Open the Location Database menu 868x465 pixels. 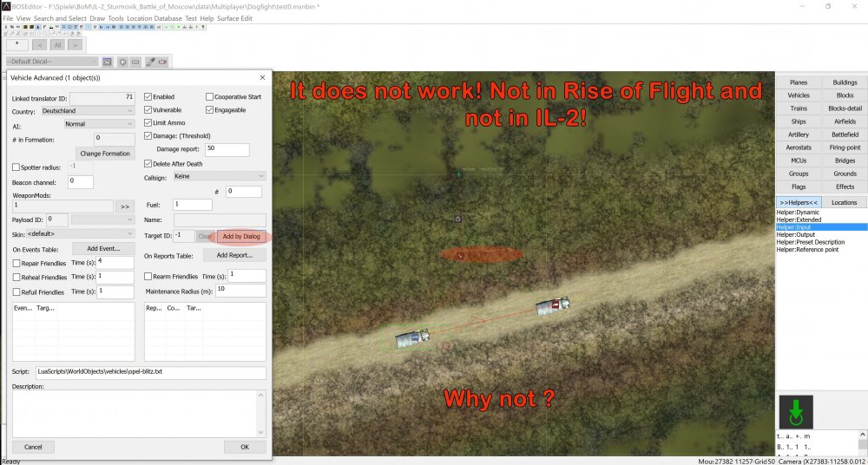[155, 18]
